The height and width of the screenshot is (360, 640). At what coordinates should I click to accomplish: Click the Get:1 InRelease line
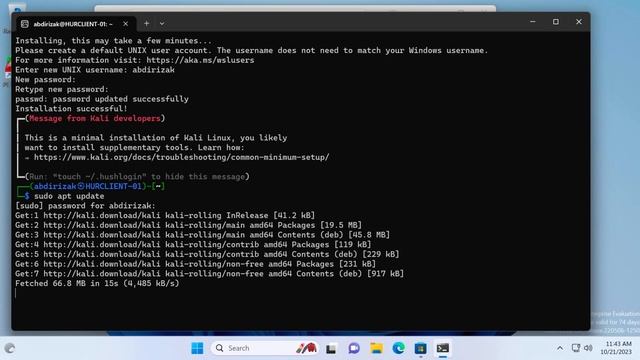[x=165, y=216]
